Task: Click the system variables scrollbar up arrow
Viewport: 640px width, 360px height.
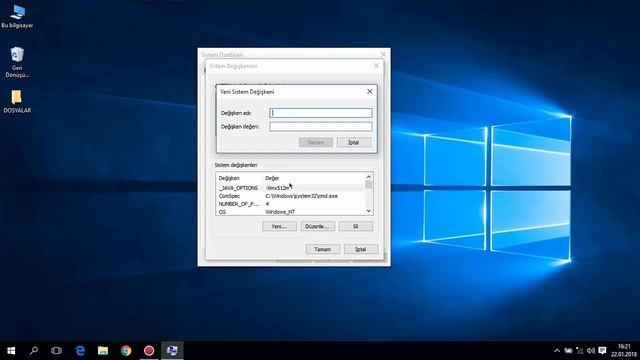Action: (x=369, y=177)
